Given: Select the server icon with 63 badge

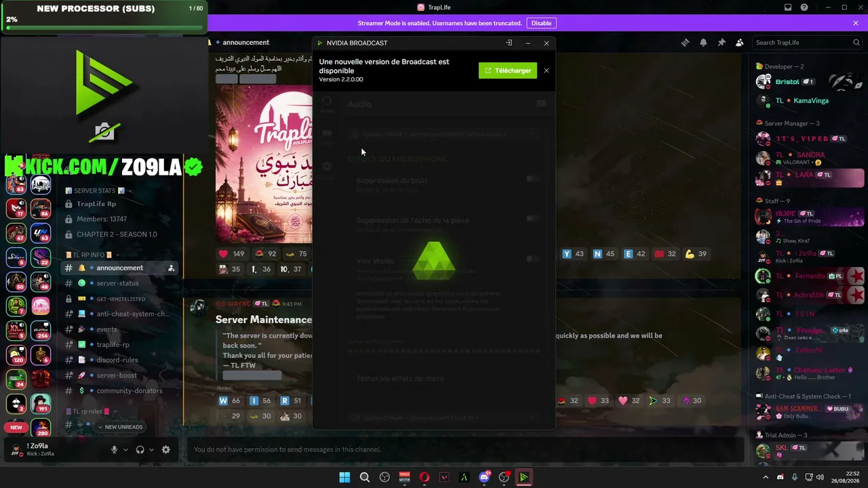Looking at the screenshot, I should [41, 233].
